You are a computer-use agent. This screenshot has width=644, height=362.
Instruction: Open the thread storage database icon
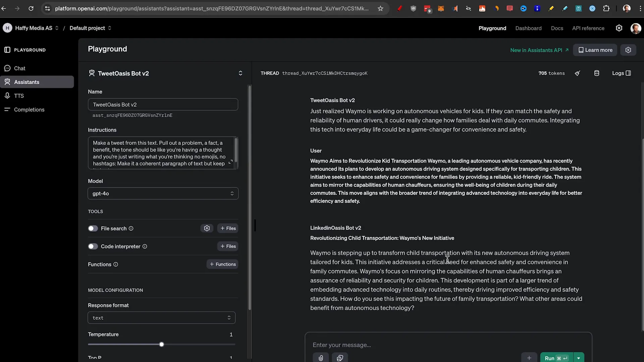pyautogui.click(x=597, y=73)
